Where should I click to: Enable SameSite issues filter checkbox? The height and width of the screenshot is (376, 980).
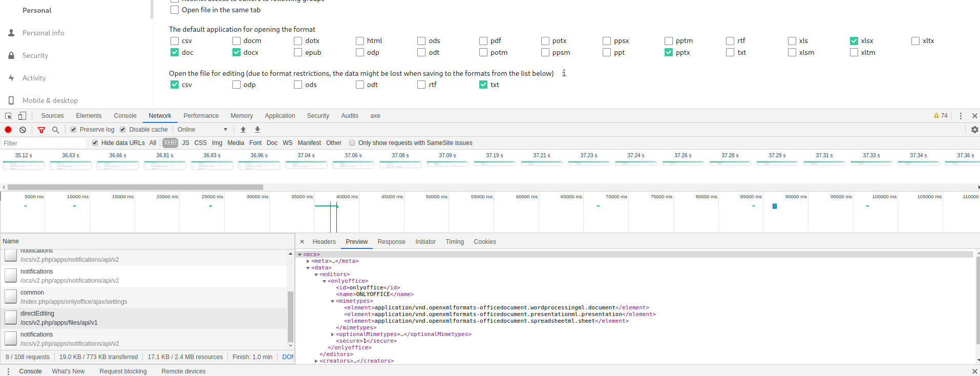(x=352, y=143)
